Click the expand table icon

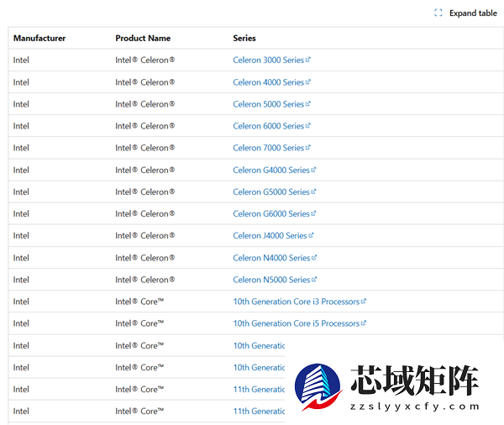click(x=438, y=13)
